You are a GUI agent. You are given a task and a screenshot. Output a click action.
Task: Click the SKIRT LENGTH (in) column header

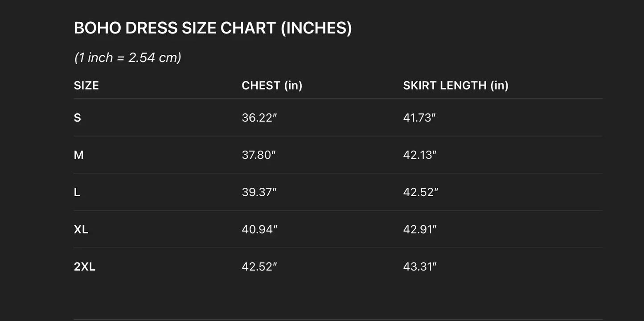(x=455, y=86)
